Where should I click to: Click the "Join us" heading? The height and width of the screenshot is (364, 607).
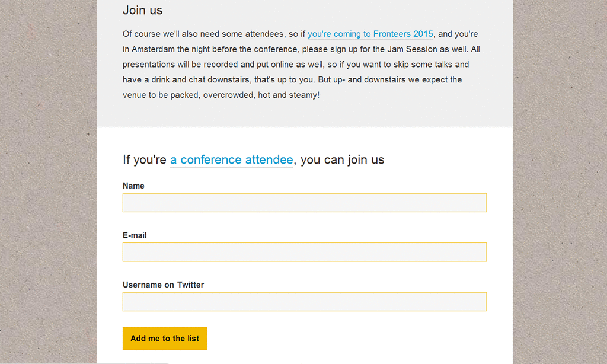143,11
